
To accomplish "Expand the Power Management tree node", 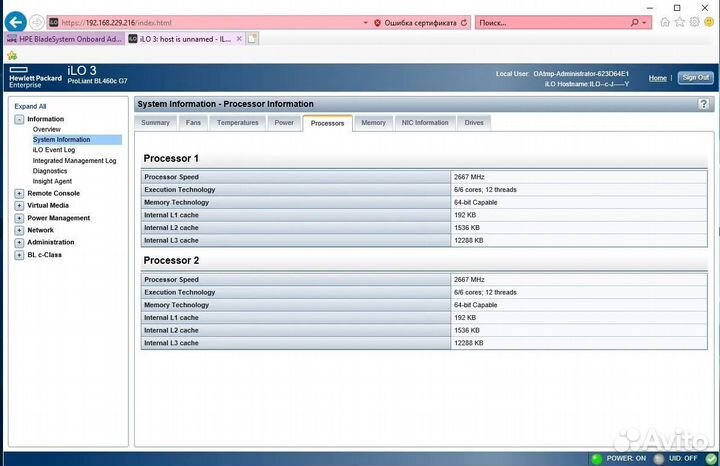I will [x=19, y=218].
